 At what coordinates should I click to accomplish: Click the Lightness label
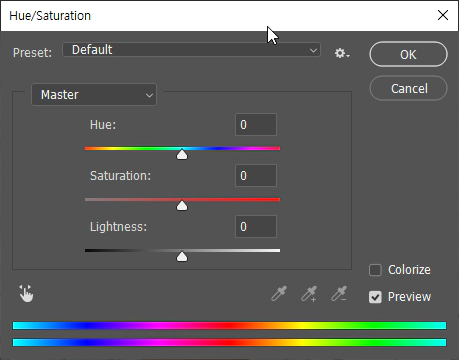[x=118, y=227]
